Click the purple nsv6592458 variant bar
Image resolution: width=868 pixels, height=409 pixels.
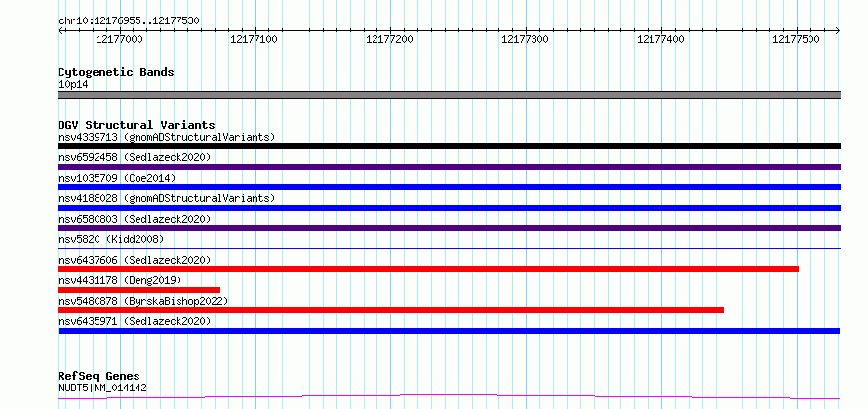tap(449, 167)
